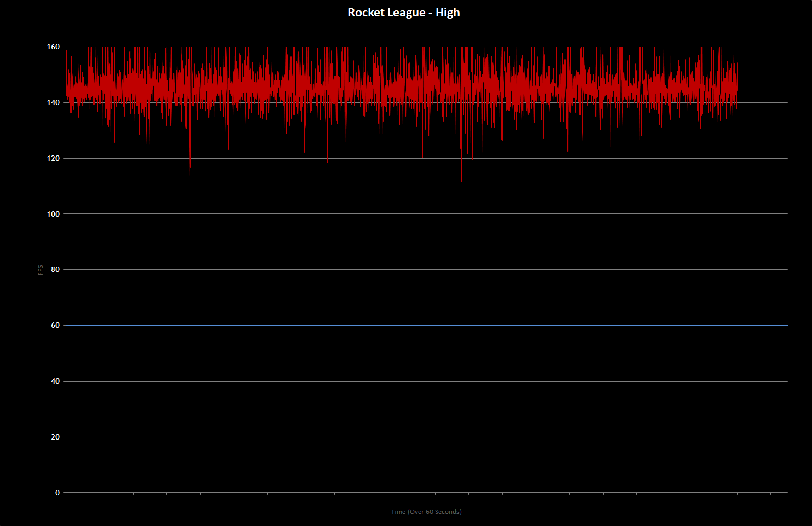Click the 'FPS' vertical axis title
This screenshot has width=812, height=526.
[40, 270]
